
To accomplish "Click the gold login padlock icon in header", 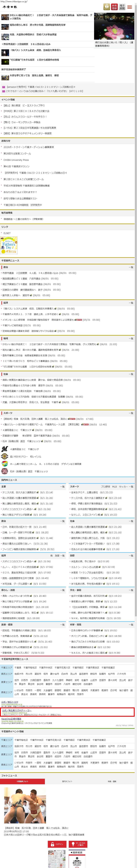I will coord(107,7).
